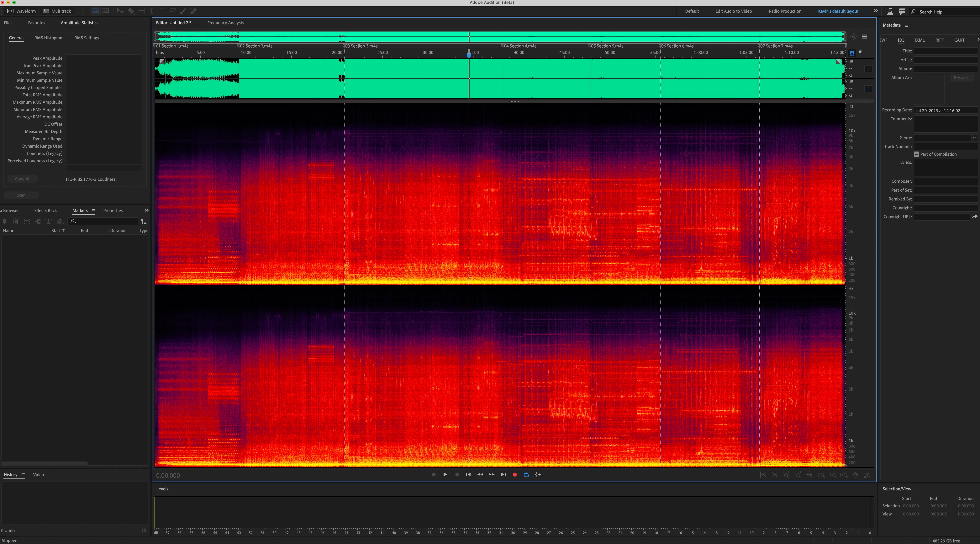The height and width of the screenshot is (544, 980).
Task: Switch to the RMS Histogram tab
Action: coord(49,38)
